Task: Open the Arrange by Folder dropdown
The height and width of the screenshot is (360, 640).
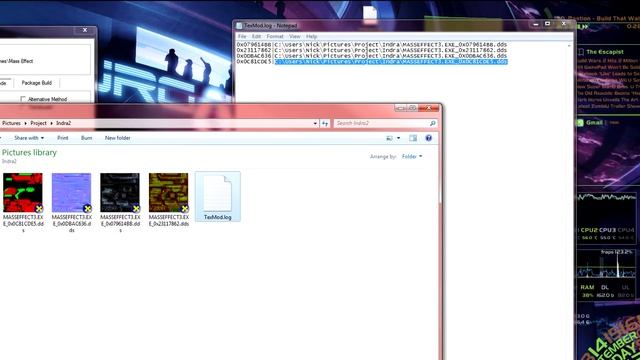Action: 412,156
